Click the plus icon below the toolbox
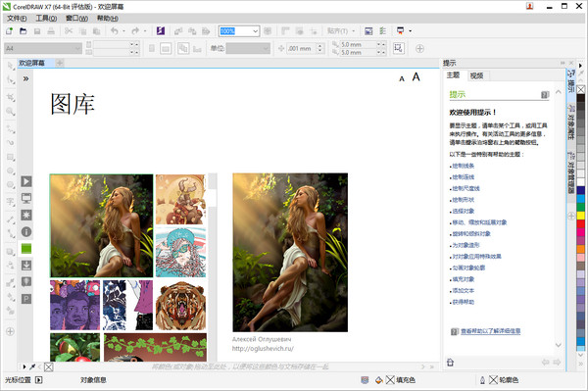 (10, 331)
